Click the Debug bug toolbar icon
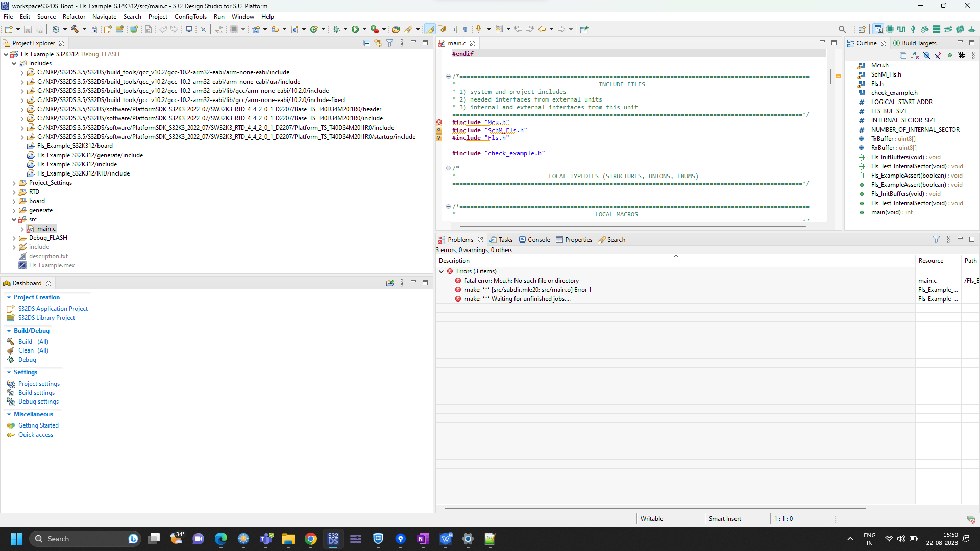Image resolution: width=980 pixels, height=551 pixels. point(336,29)
